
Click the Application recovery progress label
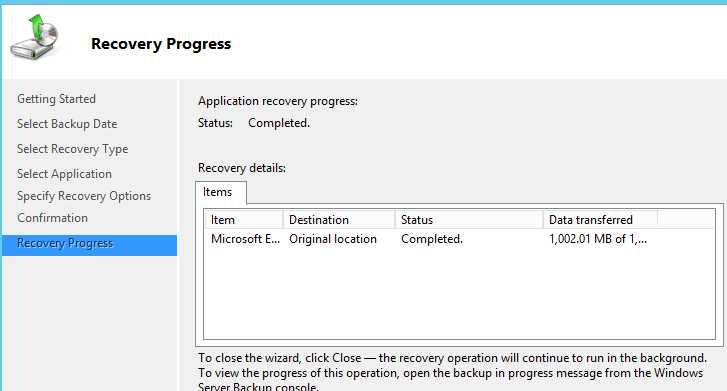pyautogui.click(x=278, y=102)
